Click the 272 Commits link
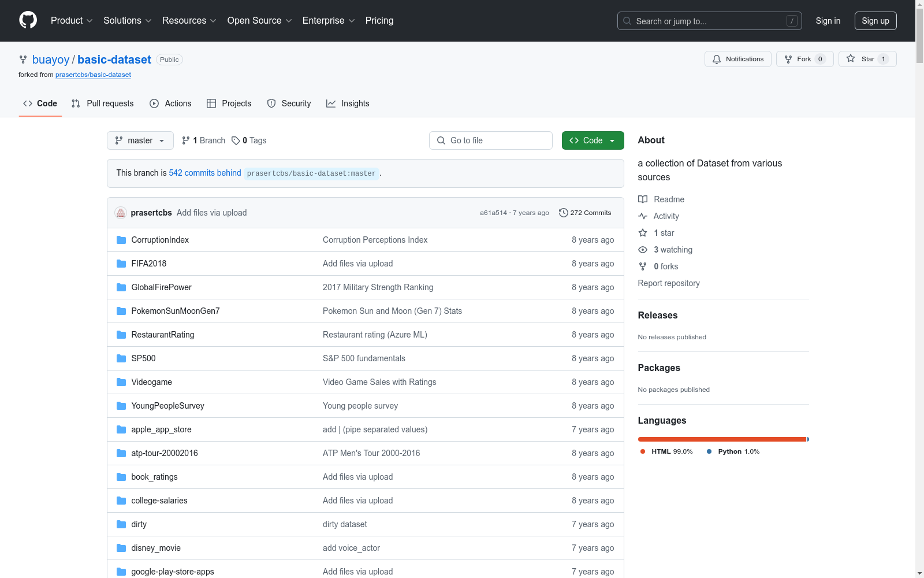 point(585,213)
